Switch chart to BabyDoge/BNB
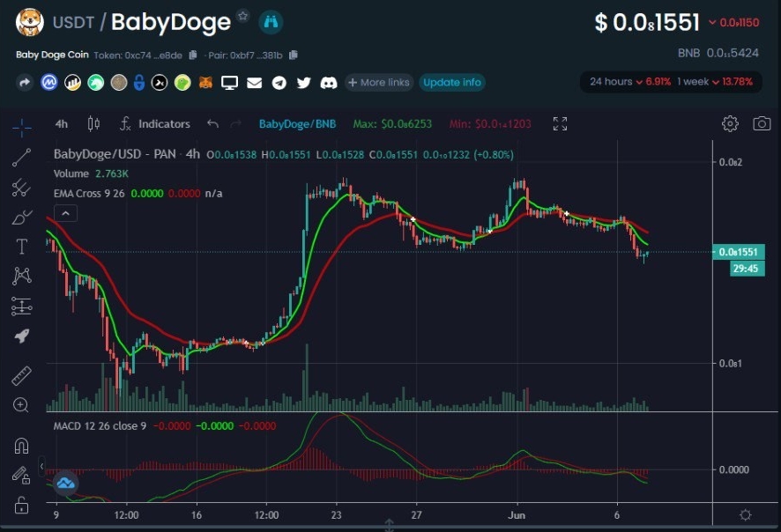This screenshot has width=781, height=532. point(297,124)
